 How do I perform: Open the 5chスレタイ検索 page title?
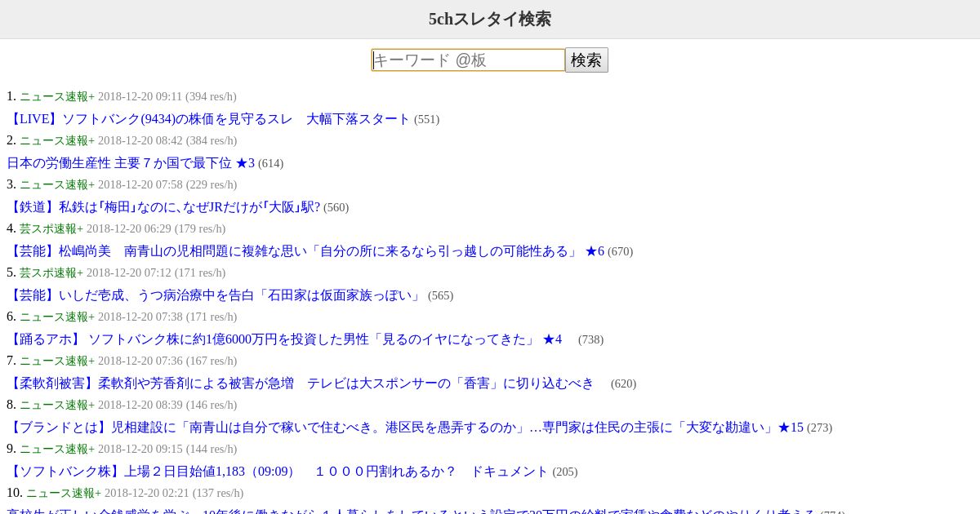(x=490, y=19)
